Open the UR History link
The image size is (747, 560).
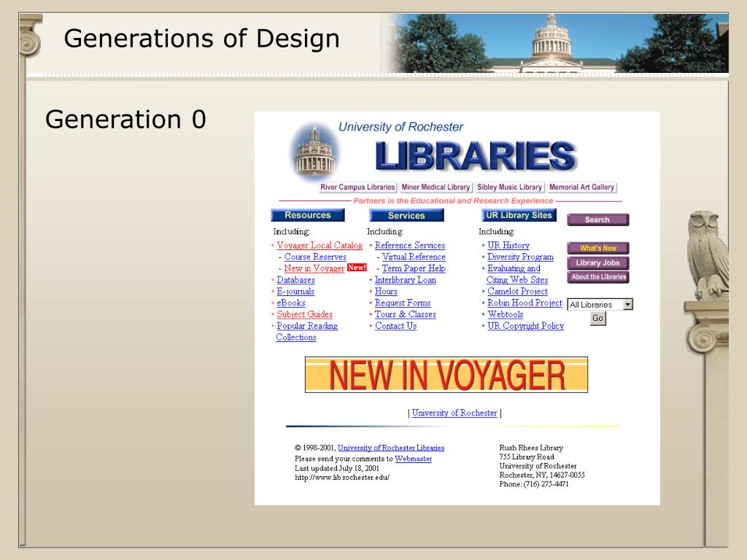(508, 245)
